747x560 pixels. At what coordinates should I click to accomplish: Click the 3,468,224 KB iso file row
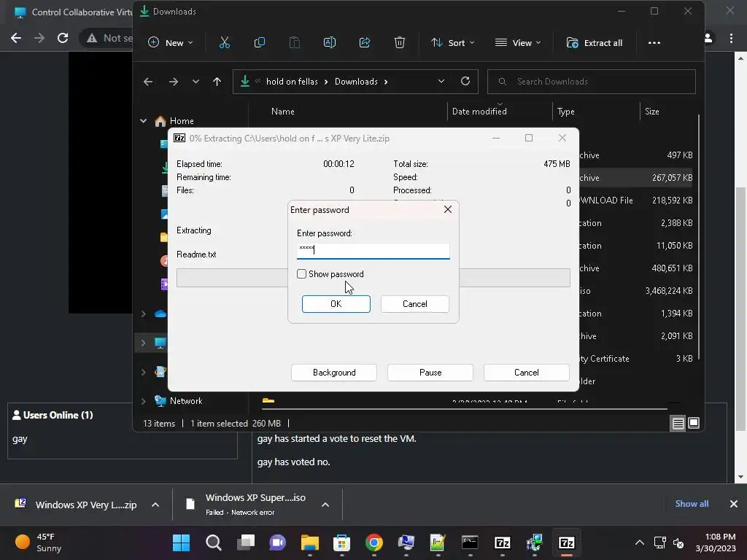tap(476, 291)
